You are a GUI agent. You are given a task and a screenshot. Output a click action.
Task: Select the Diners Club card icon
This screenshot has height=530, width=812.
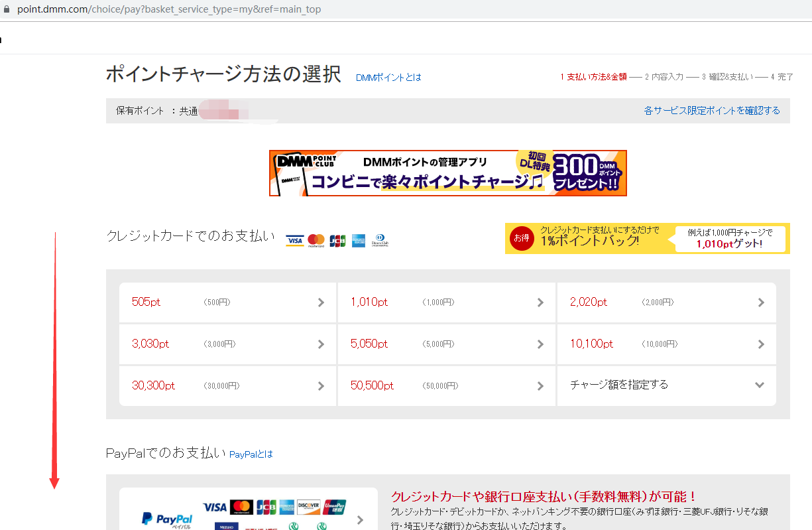[x=379, y=240]
